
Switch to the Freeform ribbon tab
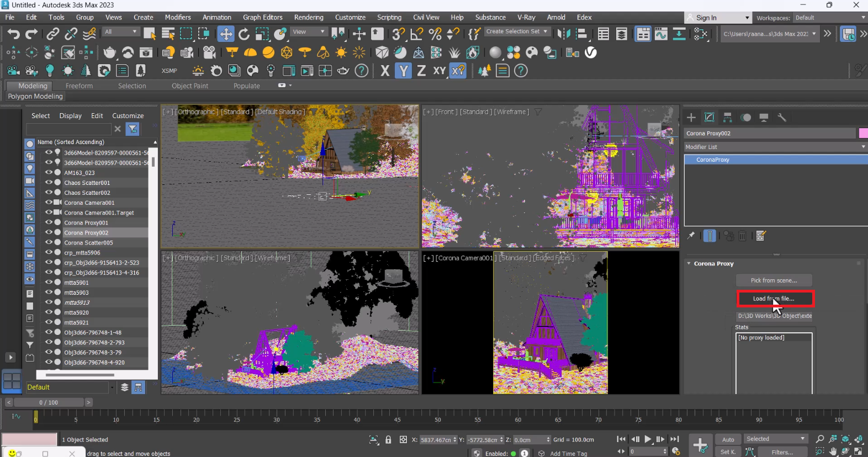79,86
